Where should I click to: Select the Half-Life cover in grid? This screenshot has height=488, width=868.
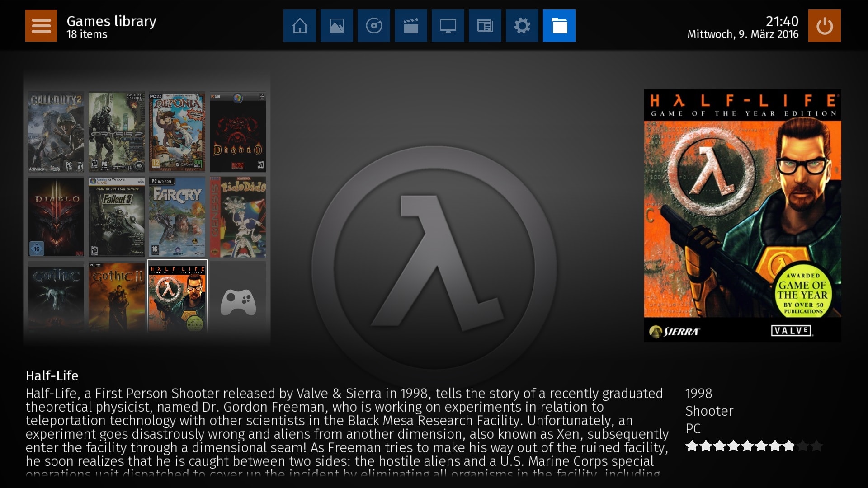(x=177, y=296)
